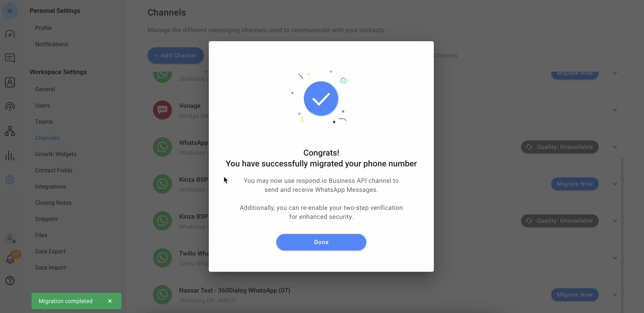This screenshot has width=644, height=313.
Task: Open the Contacts icon in sidebar
Action: click(10, 82)
